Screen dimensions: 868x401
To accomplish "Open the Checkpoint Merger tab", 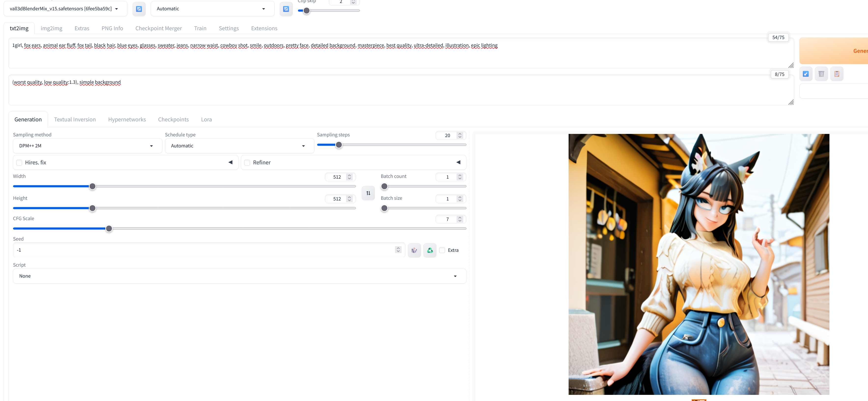I will pos(159,28).
